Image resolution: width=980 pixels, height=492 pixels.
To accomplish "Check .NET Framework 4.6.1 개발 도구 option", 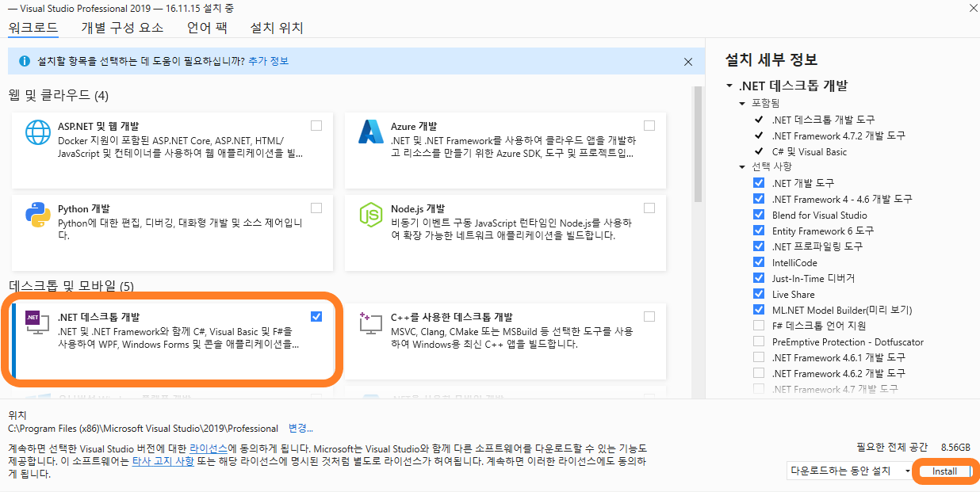I will point(759,357).
